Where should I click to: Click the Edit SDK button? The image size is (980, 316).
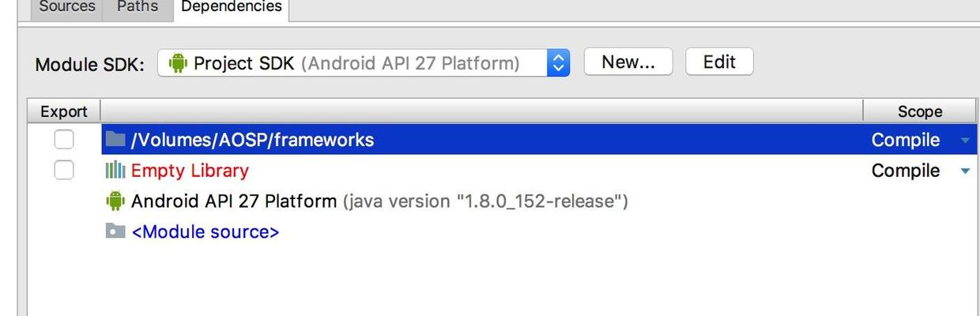click(718, 62)
